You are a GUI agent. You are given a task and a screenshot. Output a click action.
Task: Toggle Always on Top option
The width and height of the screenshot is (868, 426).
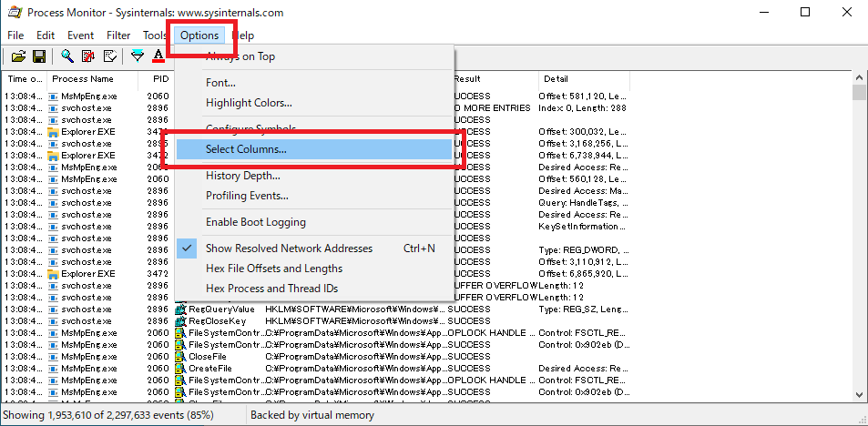coord(314,56)
